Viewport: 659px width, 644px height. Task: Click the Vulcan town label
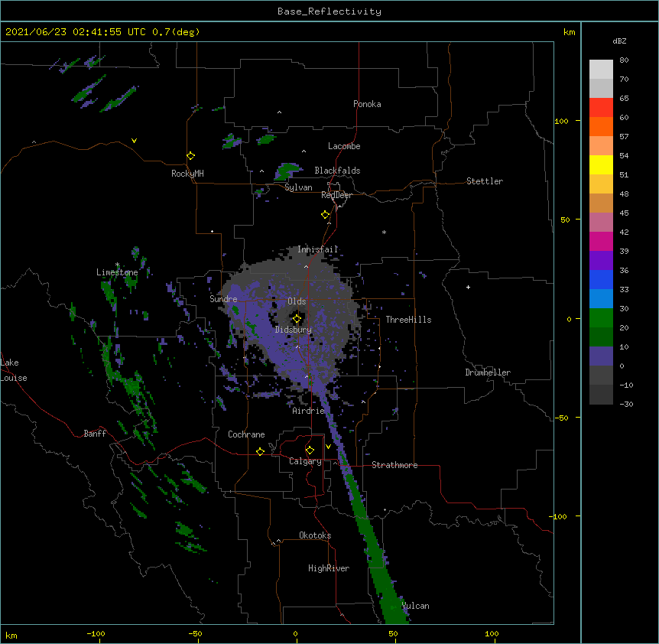tap(415, 606)
